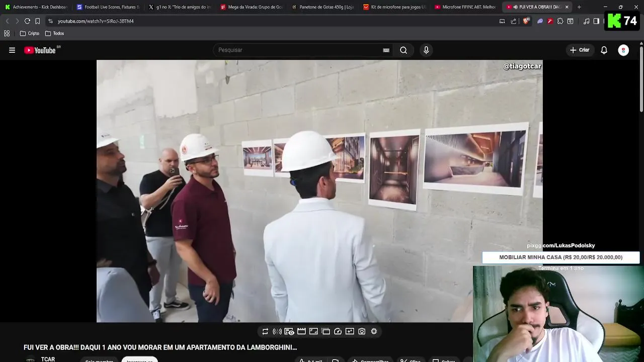Go back in browser history
Screen dimensions: 644x362
coord(7,21)
